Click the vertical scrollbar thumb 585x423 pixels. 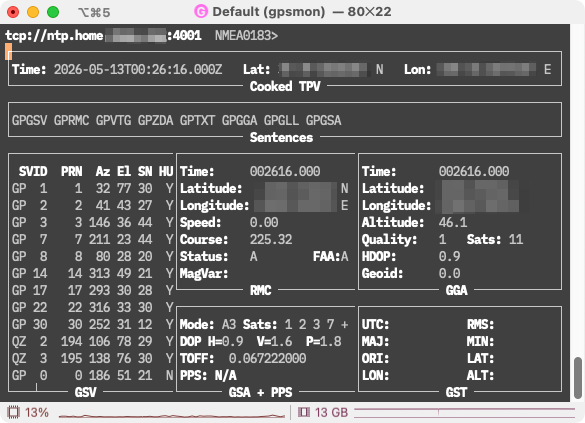coord(578,378)
